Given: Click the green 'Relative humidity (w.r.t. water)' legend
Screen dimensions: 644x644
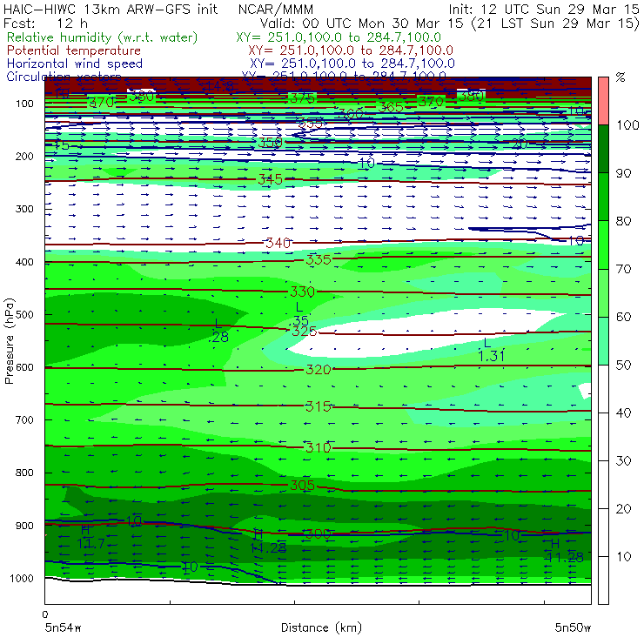Looking at the screenshot, I should [103, 37].
